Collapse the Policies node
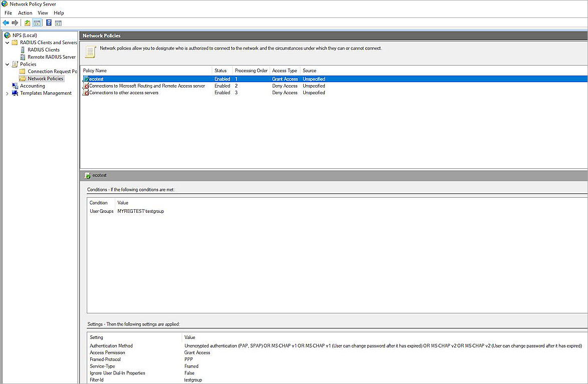Image resolution: width=588 pixels, height=384 pixels. tap(7, 64)
